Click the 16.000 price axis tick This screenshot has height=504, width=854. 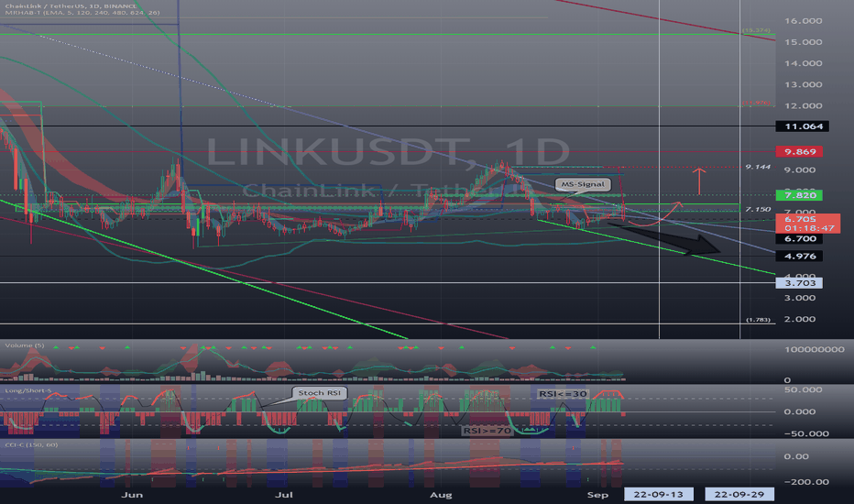[x=803, y=21]
